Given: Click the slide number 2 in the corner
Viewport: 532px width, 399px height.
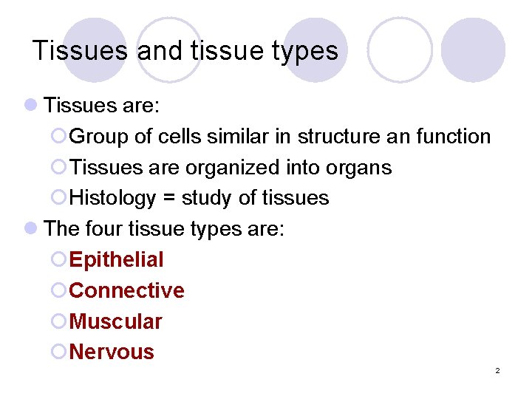Looking at the screenshot, I should point(497,370).
